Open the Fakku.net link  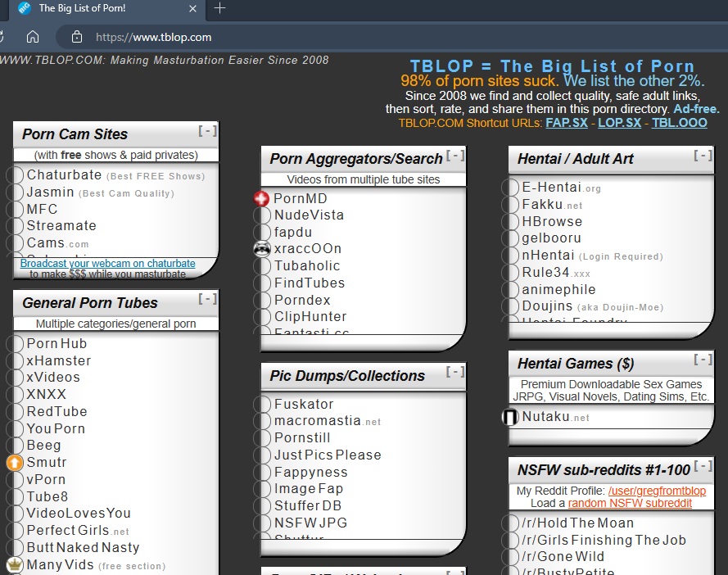coord(552,204)
